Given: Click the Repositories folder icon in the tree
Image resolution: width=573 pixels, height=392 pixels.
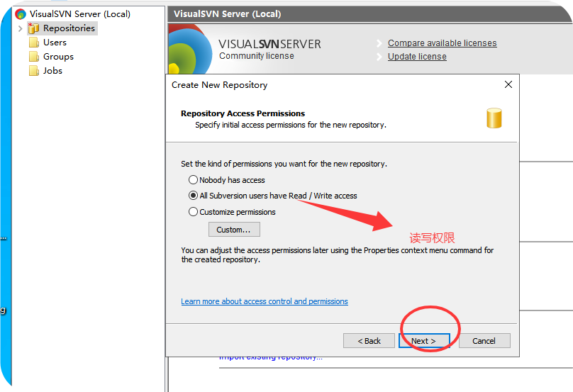Looking at the screenshot, I should tap(33, 28).
